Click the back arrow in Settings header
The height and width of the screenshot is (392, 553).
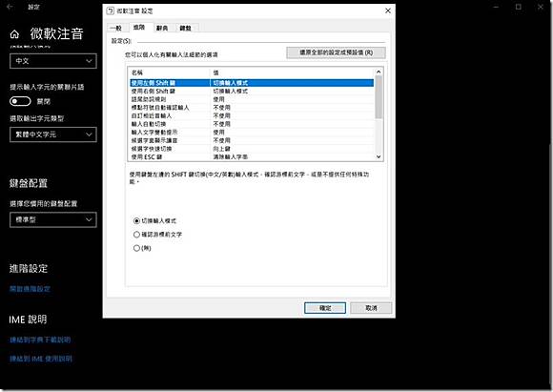coord(10,7)
